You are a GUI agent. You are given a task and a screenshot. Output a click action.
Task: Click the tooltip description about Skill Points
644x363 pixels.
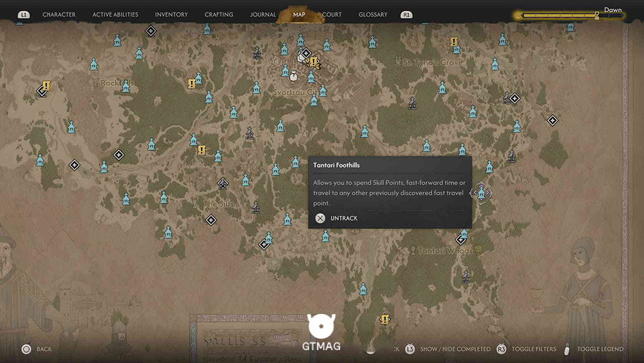click(390, 193)
